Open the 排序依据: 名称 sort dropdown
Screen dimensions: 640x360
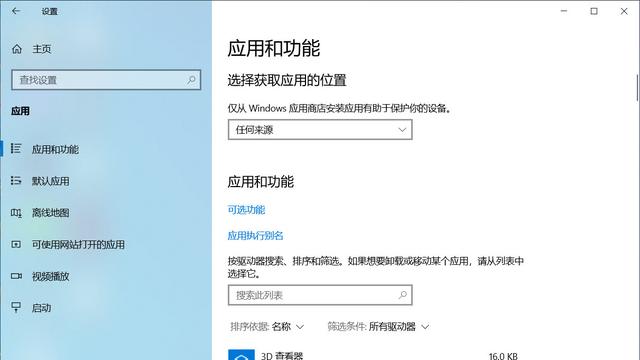click(x=267, y=327)
